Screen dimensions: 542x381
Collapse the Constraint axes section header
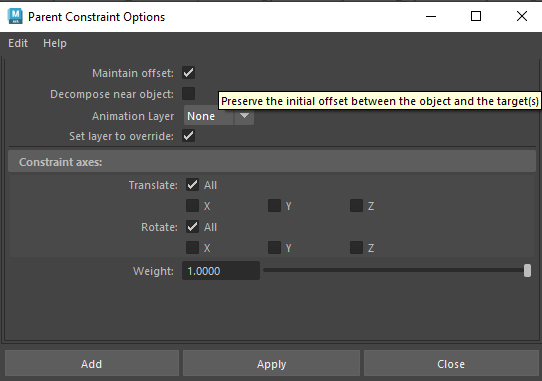(x=272, y=161)
